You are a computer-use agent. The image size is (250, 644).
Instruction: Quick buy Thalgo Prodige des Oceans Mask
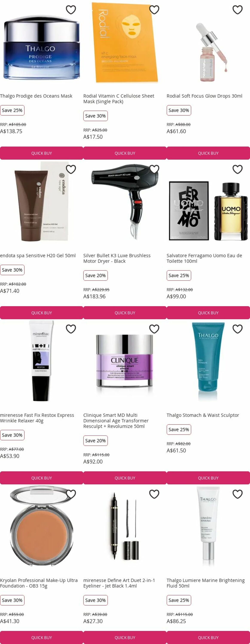pyautogui.click(x=41, y=153)
